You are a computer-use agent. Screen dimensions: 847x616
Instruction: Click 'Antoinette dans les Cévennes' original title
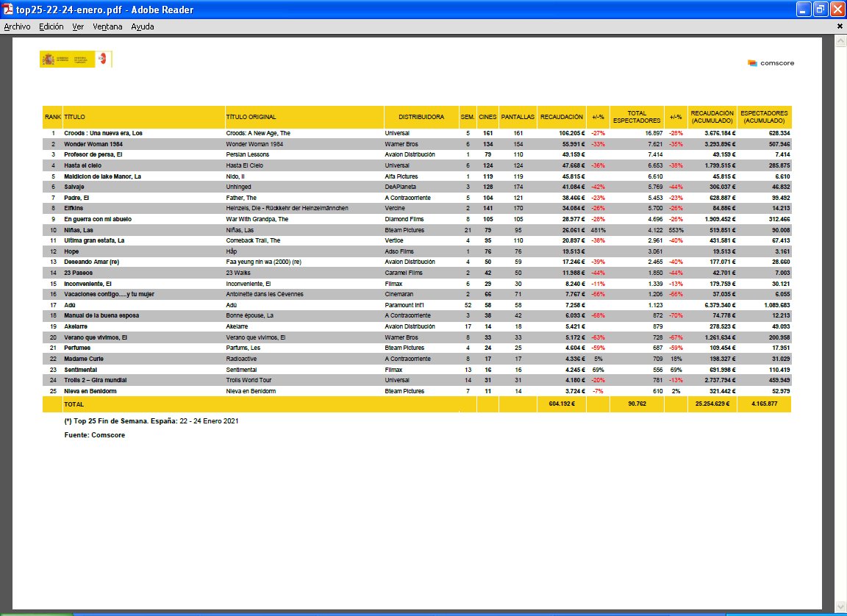265,294
